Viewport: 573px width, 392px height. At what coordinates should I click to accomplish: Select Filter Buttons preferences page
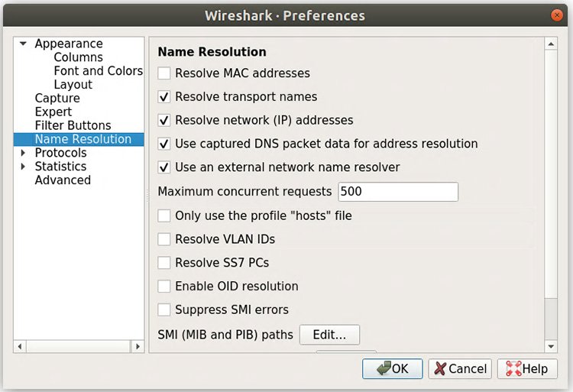pos(73,125)
